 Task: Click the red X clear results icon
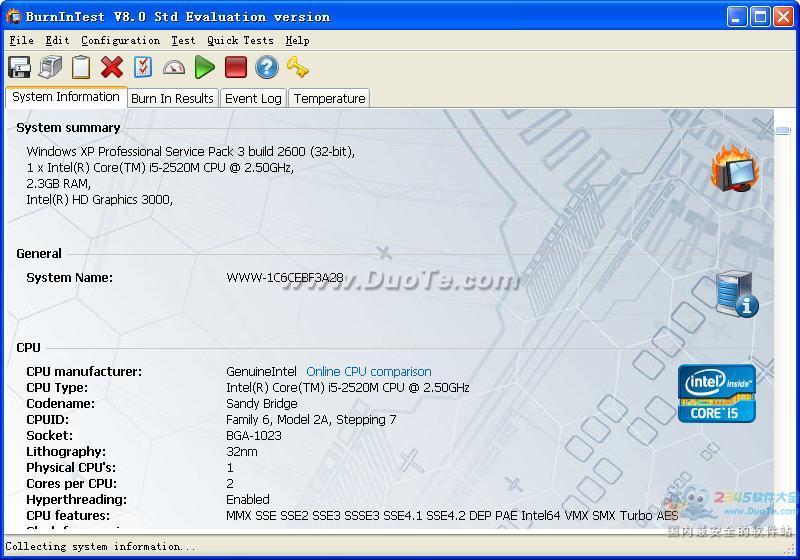112,67
